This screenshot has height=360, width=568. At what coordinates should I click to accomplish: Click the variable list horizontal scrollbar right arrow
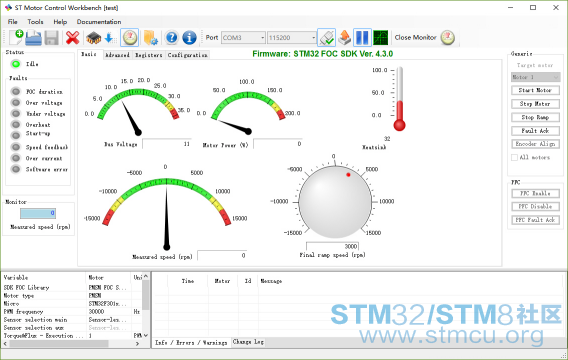[x=137, y=344]
